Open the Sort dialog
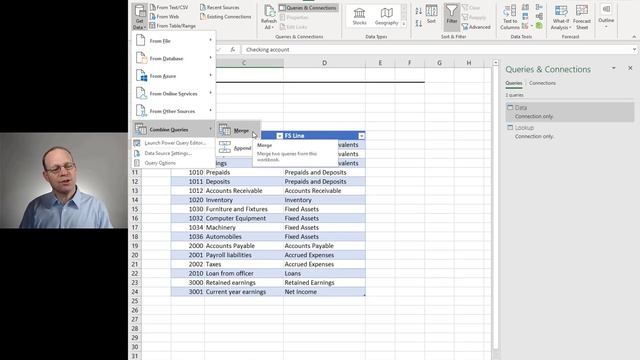 (431, 14)
